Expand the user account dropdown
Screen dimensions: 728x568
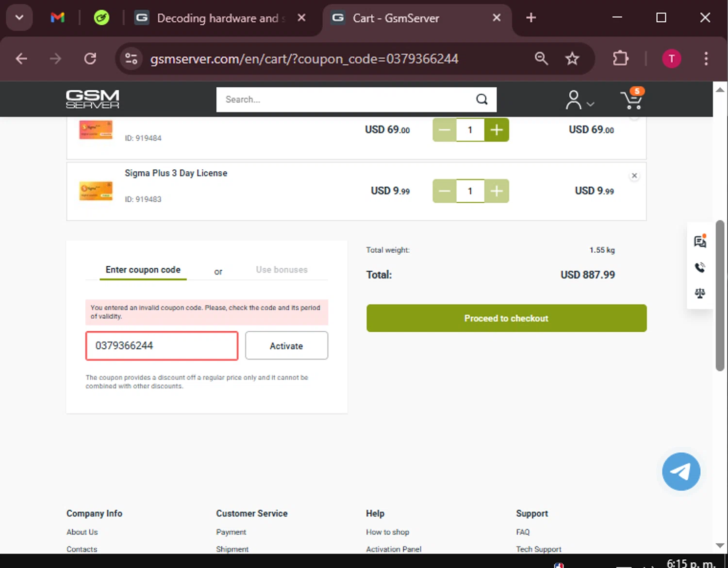coord(579,100)
